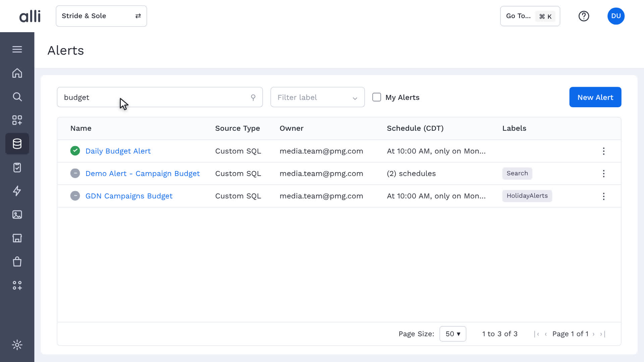Open row menu for Daily Budget Alert

(604, 151)
